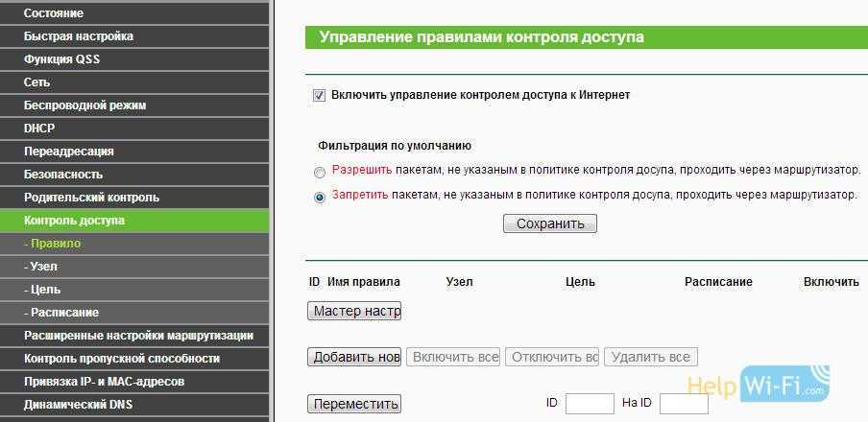The width and height of the screenshot is (868, 422).
Task: Enable Internet access control management checkbox
Action: click(319, 96)
